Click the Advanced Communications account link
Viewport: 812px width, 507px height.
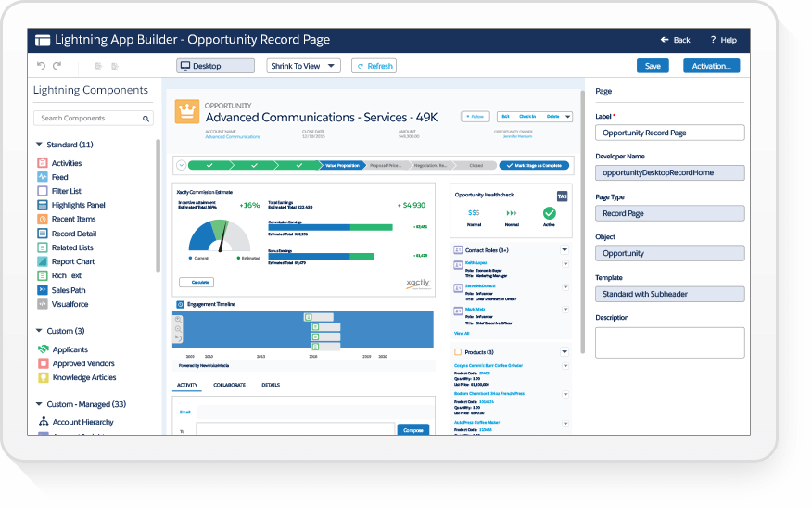pyautogui.click(x=233, y=137)
